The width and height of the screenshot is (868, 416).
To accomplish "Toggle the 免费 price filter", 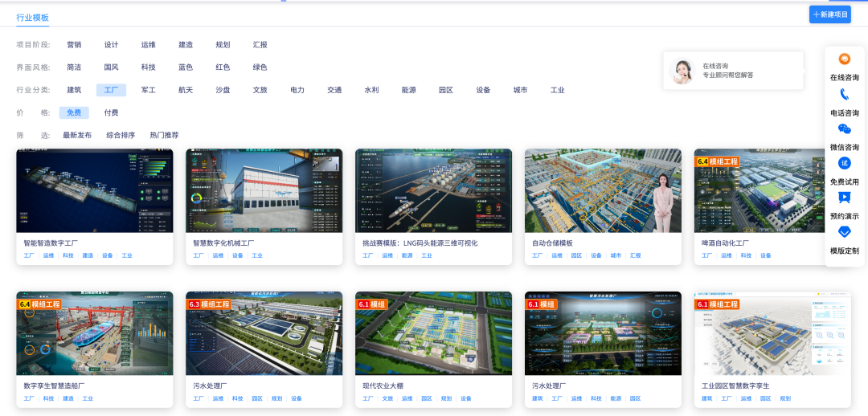I will click(74, 113).
